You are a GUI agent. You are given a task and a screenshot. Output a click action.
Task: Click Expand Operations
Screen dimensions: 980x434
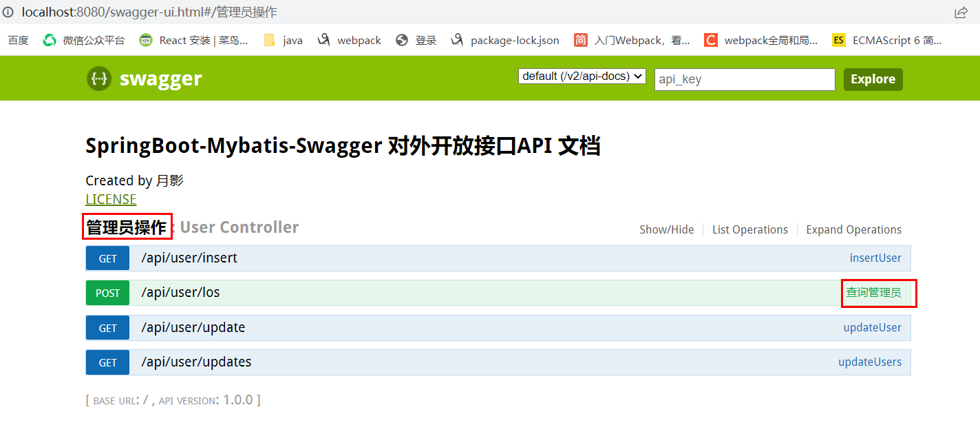853,229
